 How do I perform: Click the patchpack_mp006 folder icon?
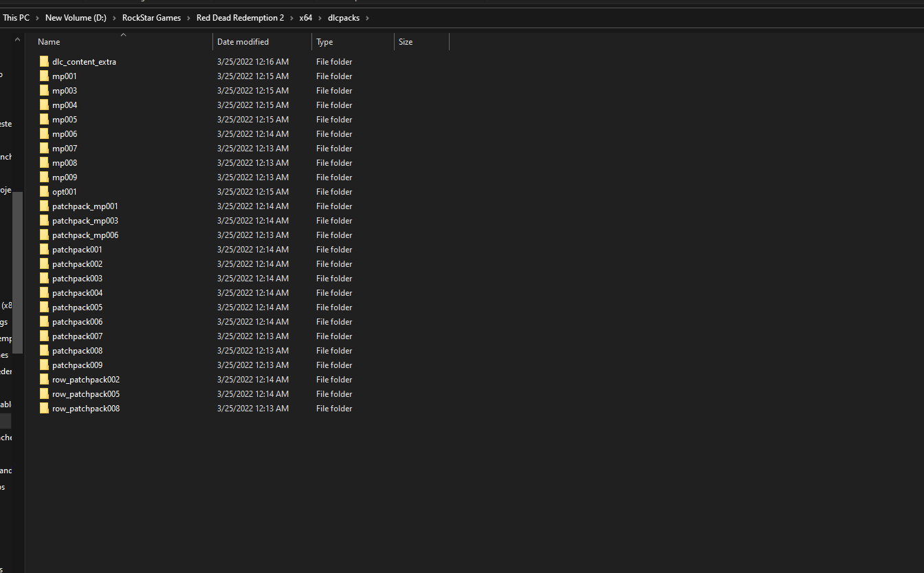[x=44, y=235]
